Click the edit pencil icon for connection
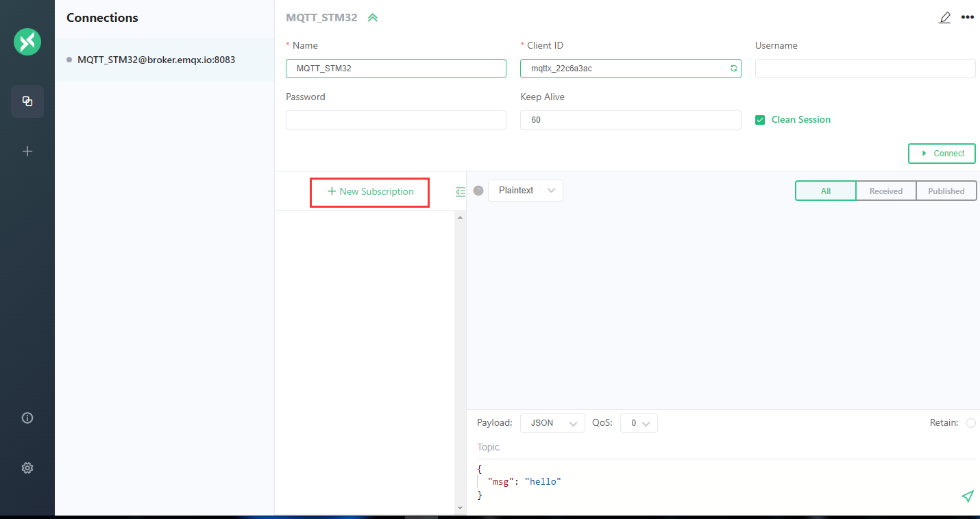 pyautogui.click(x=944, y=18)
